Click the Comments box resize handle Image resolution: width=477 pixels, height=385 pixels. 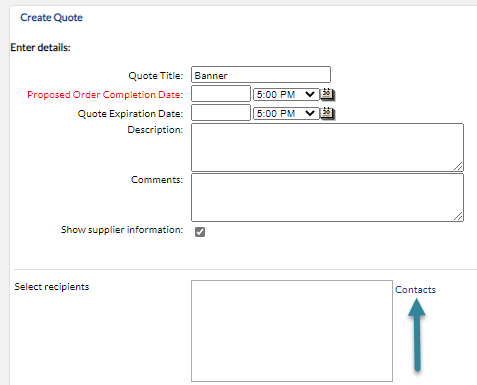(x=458, y=216)
